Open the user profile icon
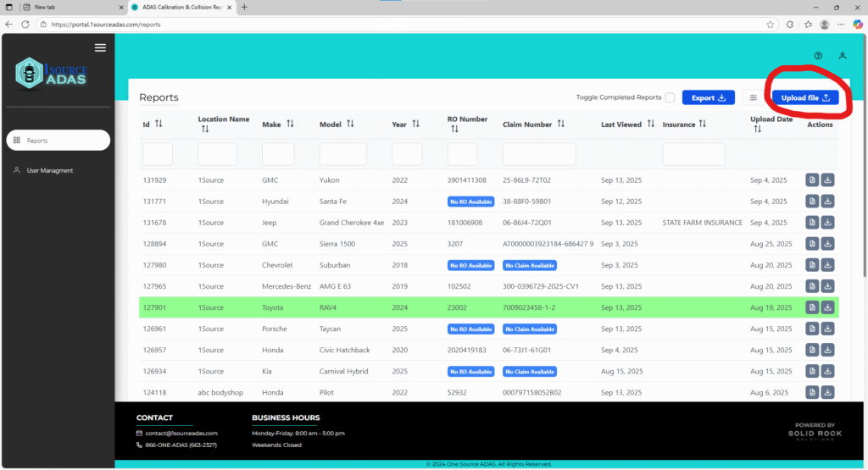The height and width of the screenshot is (470, 868). click(x=843, y=55)
